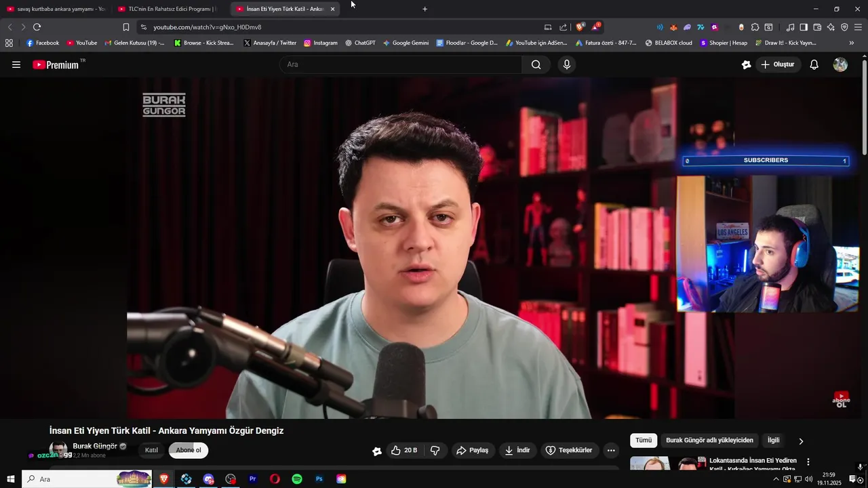
Task: Click the YouTube search magnifier button
Action: [536, 64]
